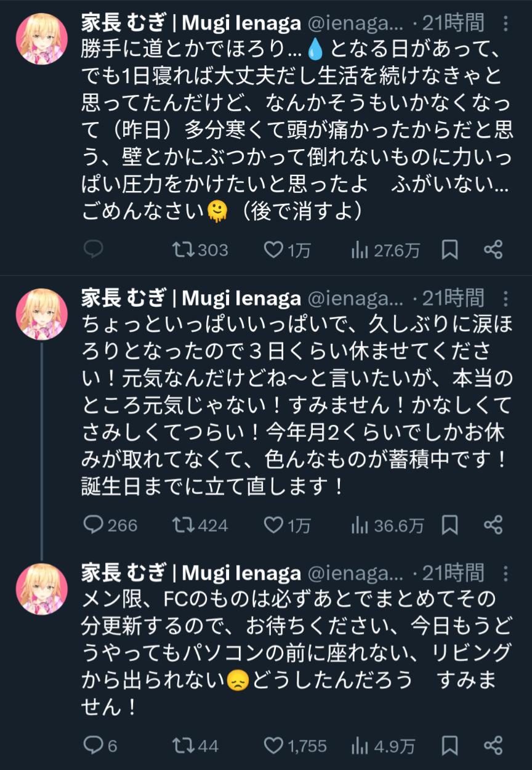
Task: Tap the @ienaga handle on second tweet
Action: 355,299
